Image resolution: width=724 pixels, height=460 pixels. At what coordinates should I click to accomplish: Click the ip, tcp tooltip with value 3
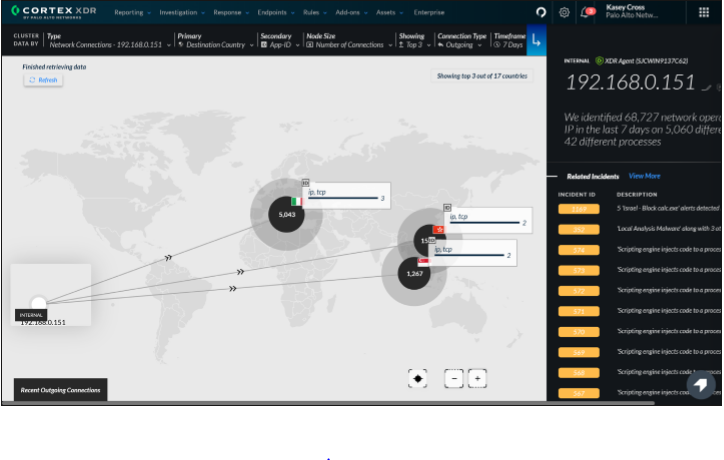point(346,195)
